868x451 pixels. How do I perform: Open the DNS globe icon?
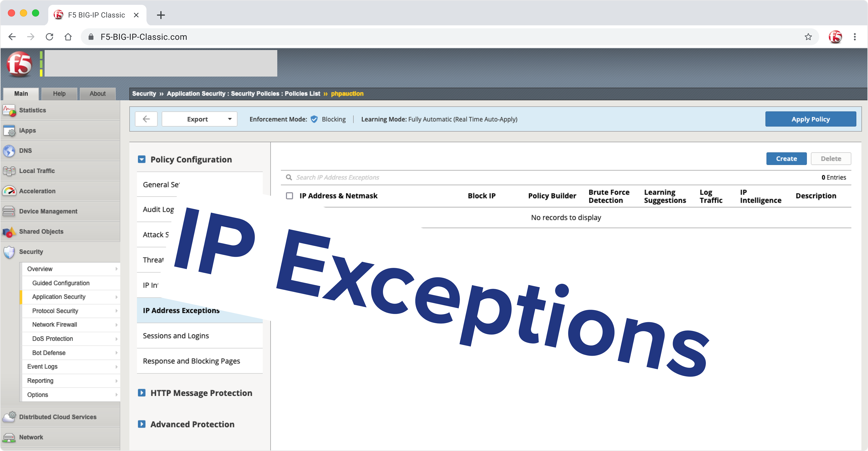(9, 151)
